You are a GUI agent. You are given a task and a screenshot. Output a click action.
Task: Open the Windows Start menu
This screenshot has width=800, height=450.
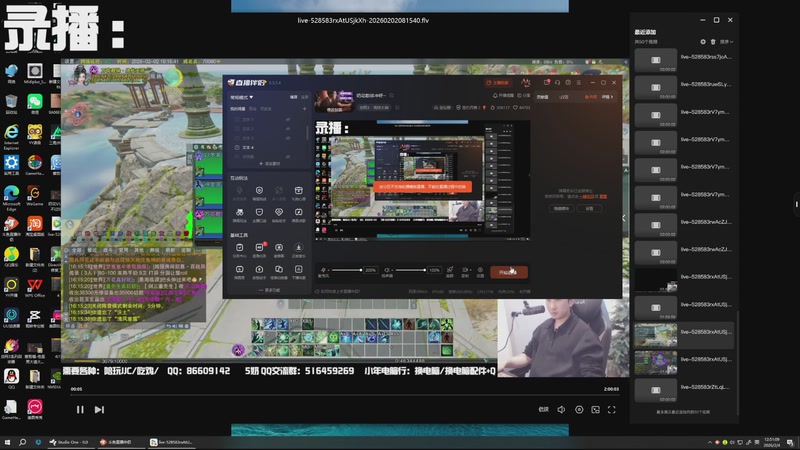[7, 442]
